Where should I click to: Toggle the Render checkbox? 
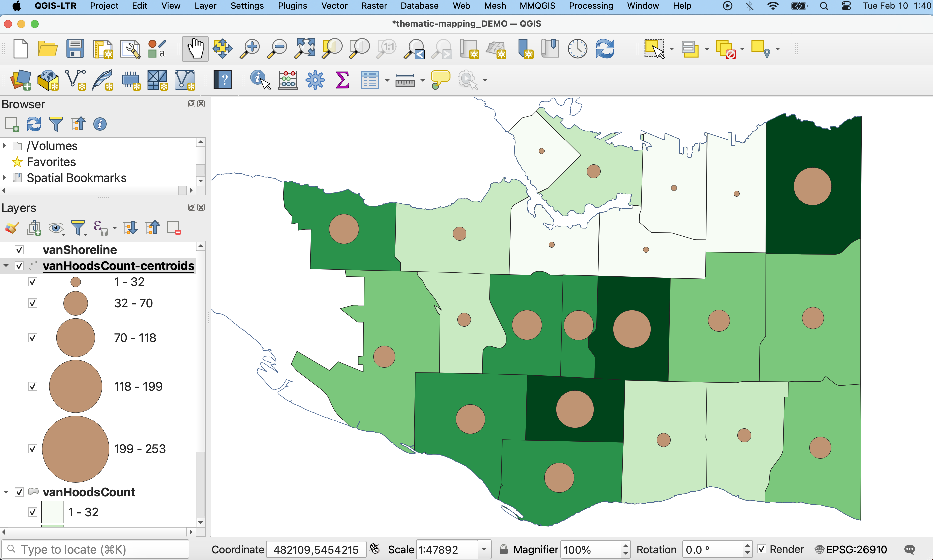pyautogui.click(x=762, y=549)
